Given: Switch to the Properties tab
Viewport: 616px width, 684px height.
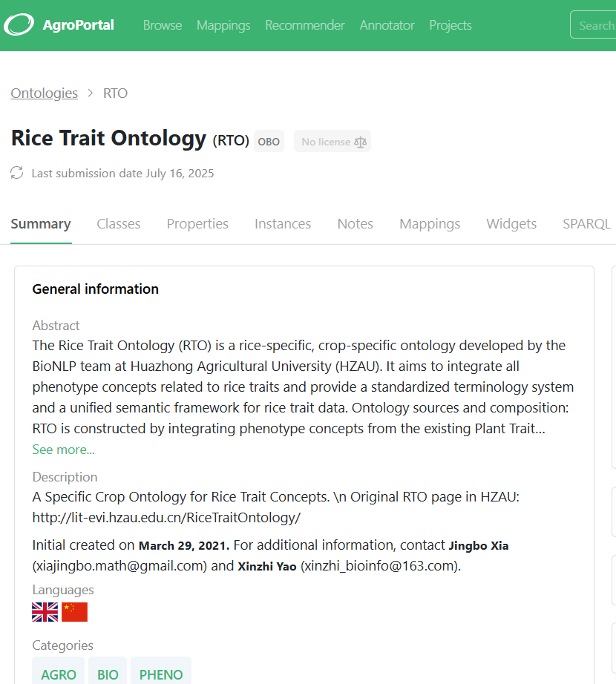Looking at the screenshot, I should point(197,224).
